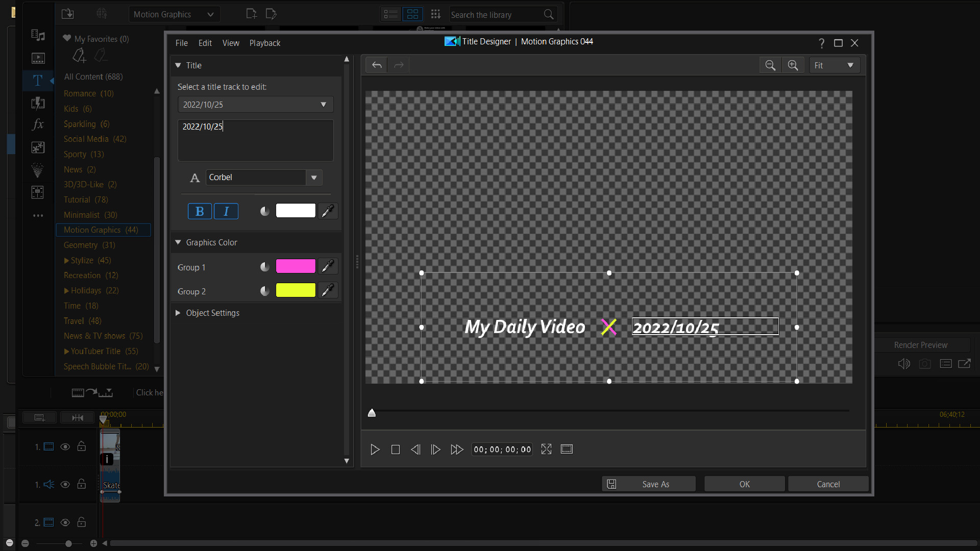Open the Transitions room
The width and height of the screenshot is (980, 551).
tap(38, 104)
